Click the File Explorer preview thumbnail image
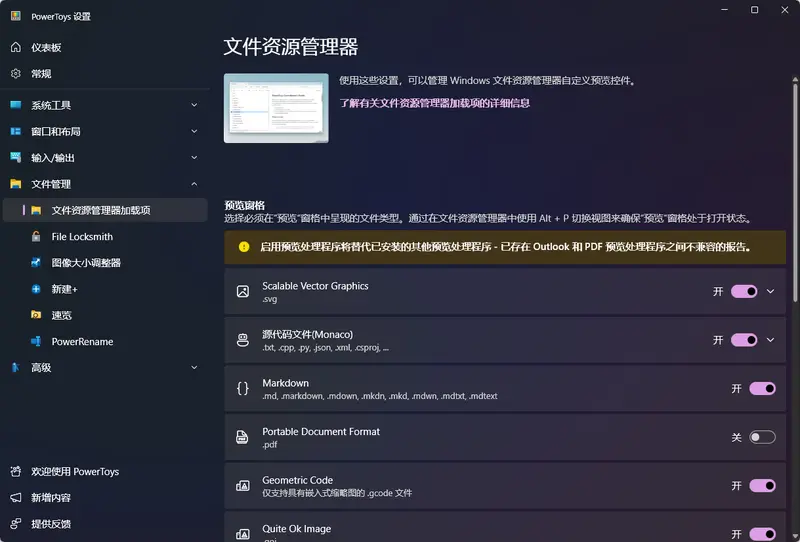800x542 pixels. tap(276, 108)
